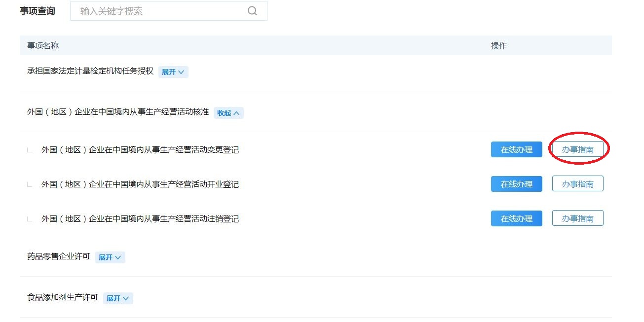This screenshot has width=644, height=322.
Task: Select the 生产经营活动变更登记 sub-item name
Action: point(140,149)
